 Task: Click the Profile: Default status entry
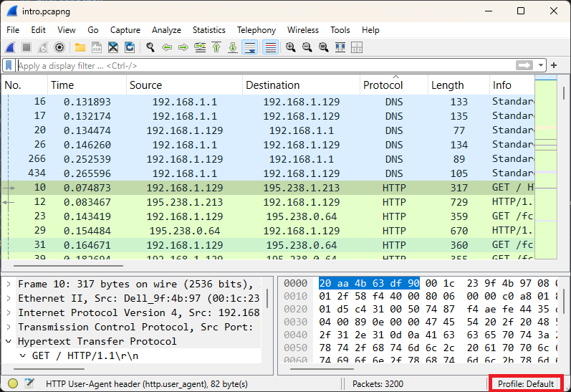[x=525, y=384]
